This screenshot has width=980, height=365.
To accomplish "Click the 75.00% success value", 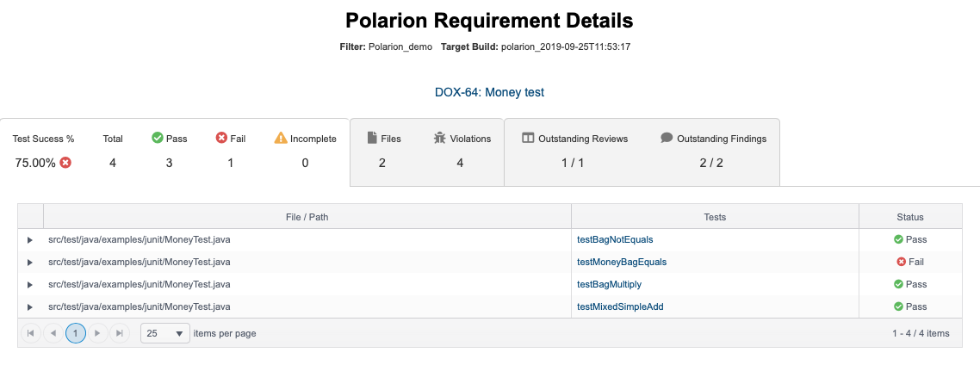I will click(35, 163).
